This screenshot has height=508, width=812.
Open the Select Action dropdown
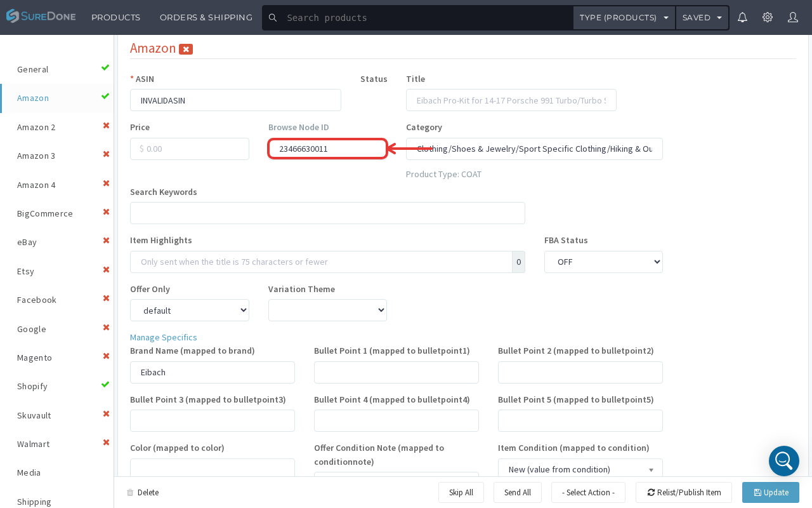[x=588, y=493]
